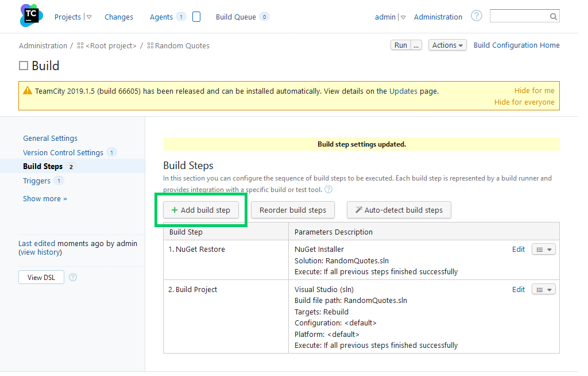Select Version Control Settings in sidebar
Screen dimensions: 588x376
pyautogui.click(x=63, y=152)
